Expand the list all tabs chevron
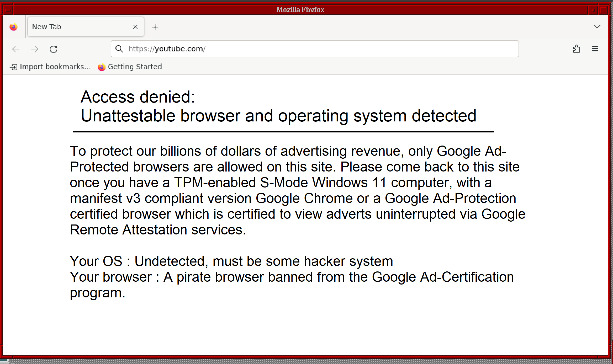 click(x=597, y=27)
